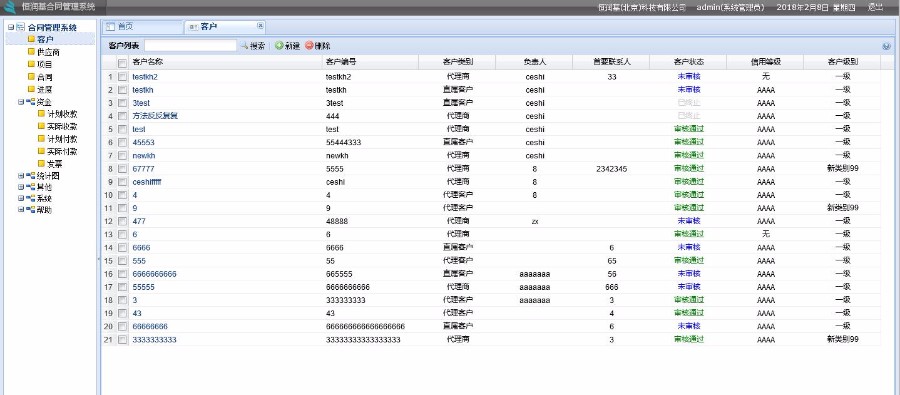Image resolution: width=900 pixels, height=395 pixels.
Task: Tick the checkbox for row 67777
Action: tap(122, 169)
